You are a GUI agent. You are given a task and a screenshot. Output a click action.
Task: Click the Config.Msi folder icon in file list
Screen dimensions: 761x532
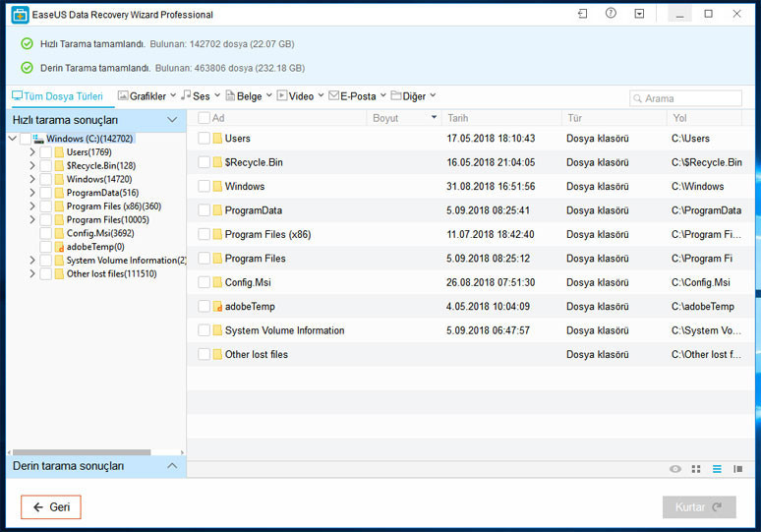[217, 282]
